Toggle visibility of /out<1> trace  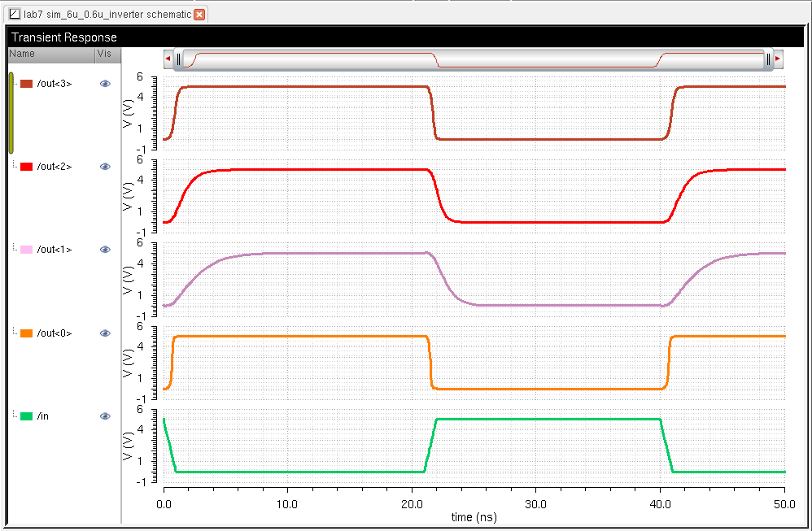click(105, 249)
